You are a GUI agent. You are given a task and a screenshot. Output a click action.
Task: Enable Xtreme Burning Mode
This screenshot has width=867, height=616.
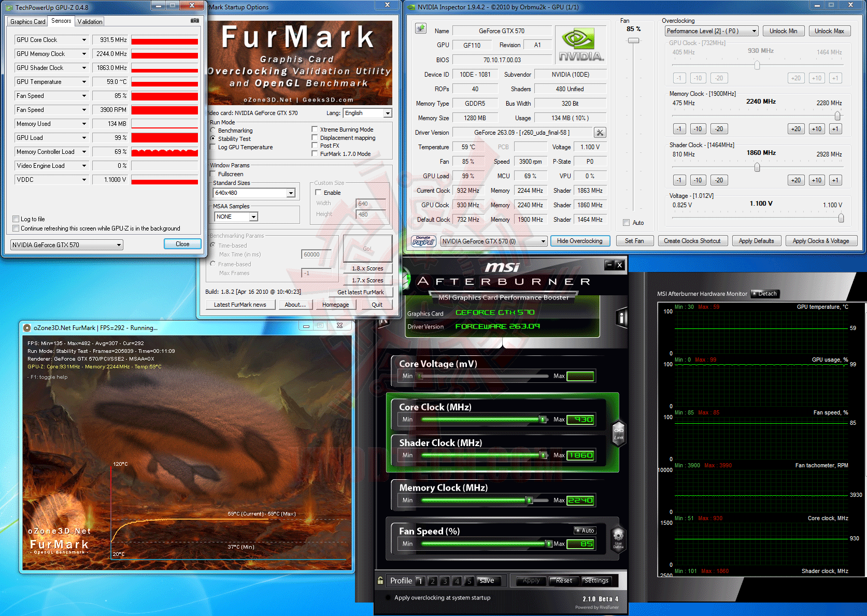pyautogui.click(x=315, y=130)
